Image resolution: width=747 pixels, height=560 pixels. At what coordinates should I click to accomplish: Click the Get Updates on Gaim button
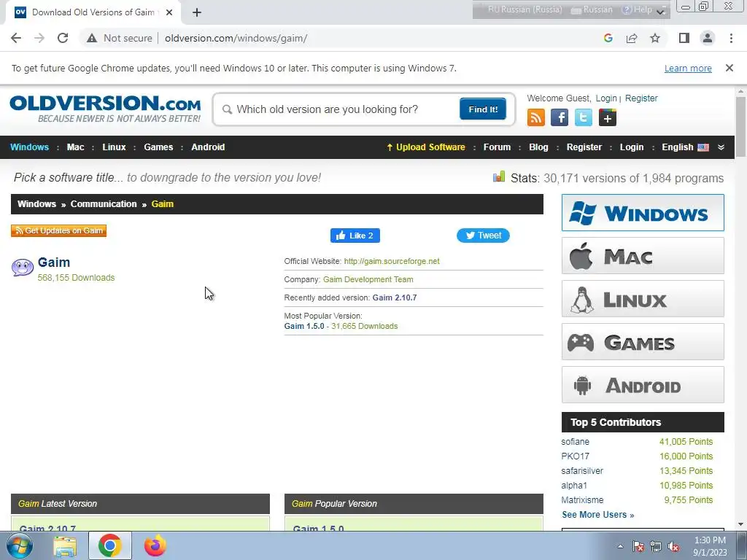(58, 230)
